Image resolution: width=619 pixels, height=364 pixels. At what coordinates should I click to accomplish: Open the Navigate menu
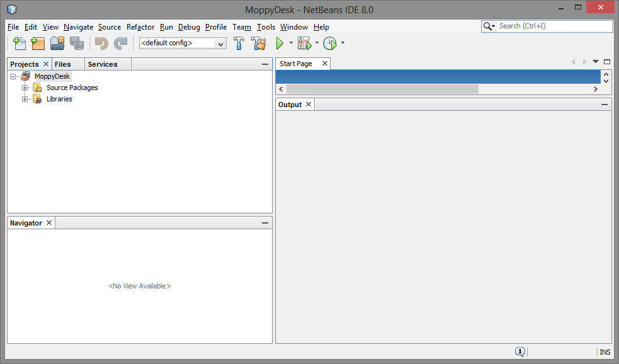(x=78, y=27)
